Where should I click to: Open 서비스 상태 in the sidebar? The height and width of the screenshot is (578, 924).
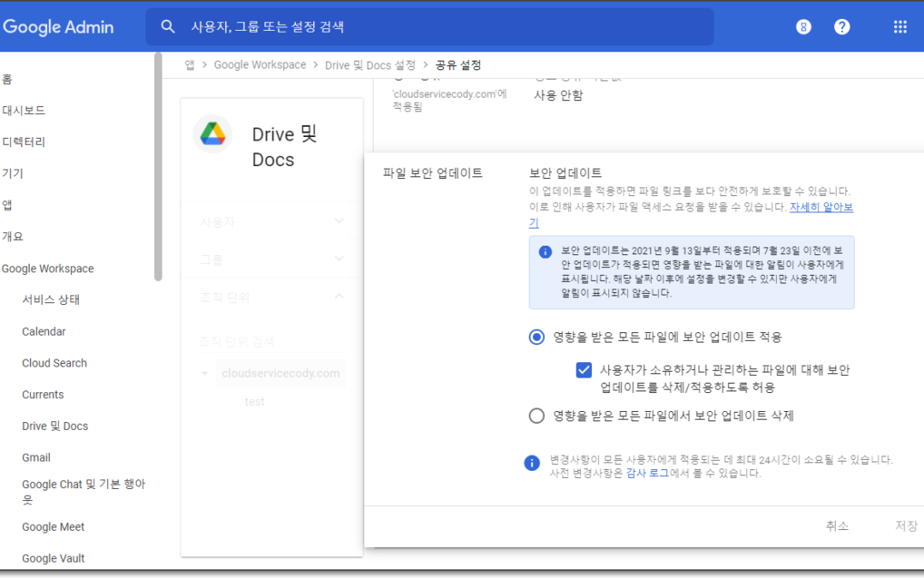(50, 300)
